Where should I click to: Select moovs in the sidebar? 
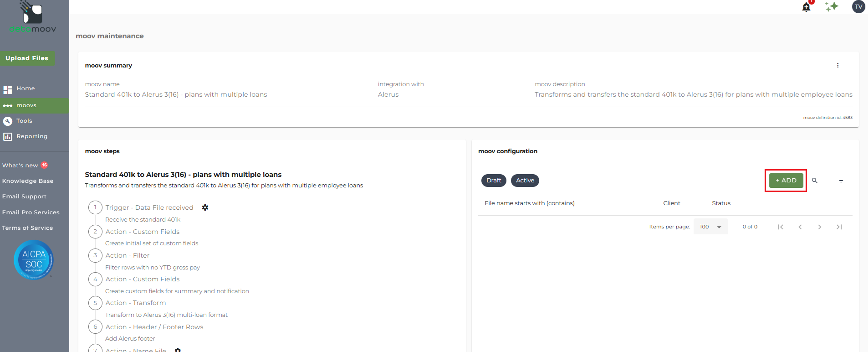click(35, 105)
